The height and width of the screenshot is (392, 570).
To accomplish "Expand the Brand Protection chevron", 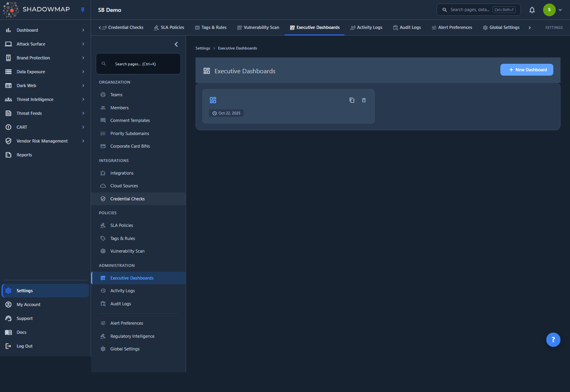I will [83, 58].
